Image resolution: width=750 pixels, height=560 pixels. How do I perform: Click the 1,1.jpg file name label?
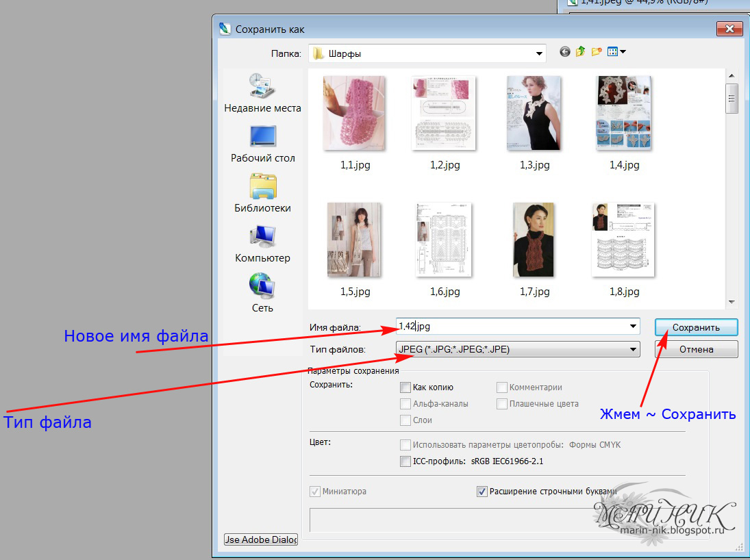click(x=355, y=165)
